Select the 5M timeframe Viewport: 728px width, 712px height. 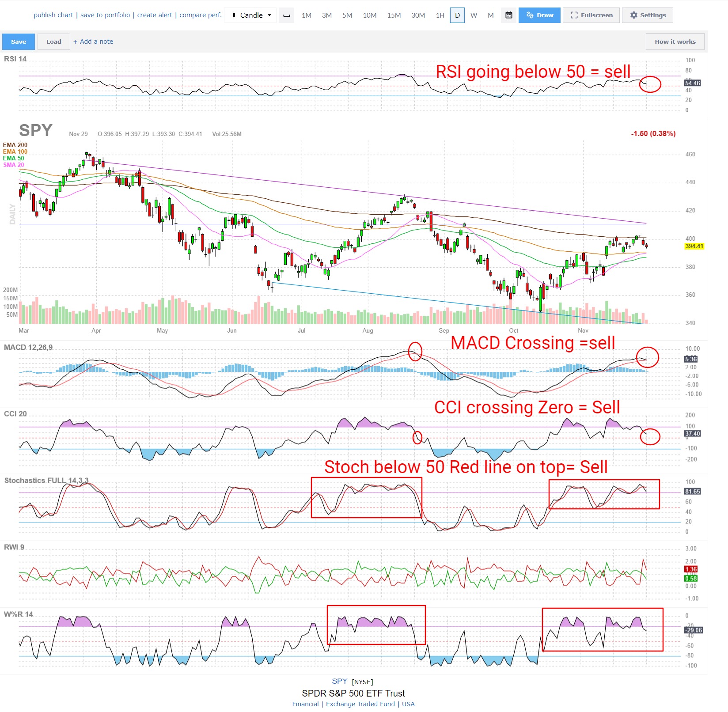point(347,15)
